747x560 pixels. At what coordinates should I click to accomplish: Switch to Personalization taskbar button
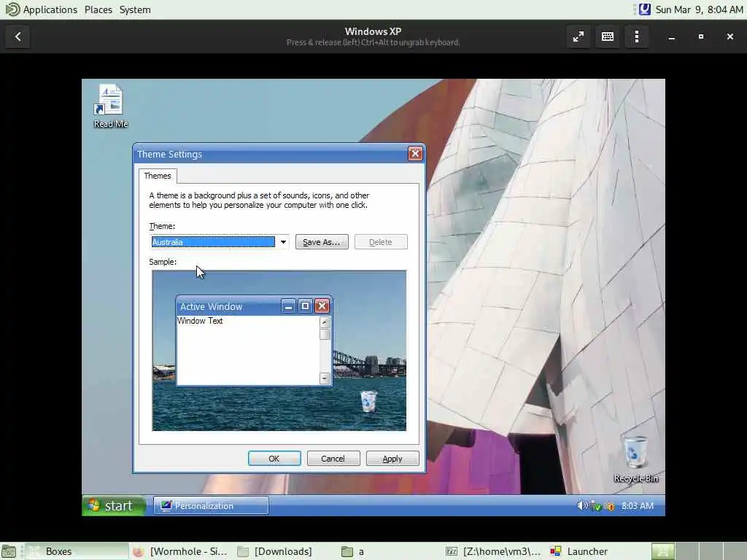tap(211, 506)
